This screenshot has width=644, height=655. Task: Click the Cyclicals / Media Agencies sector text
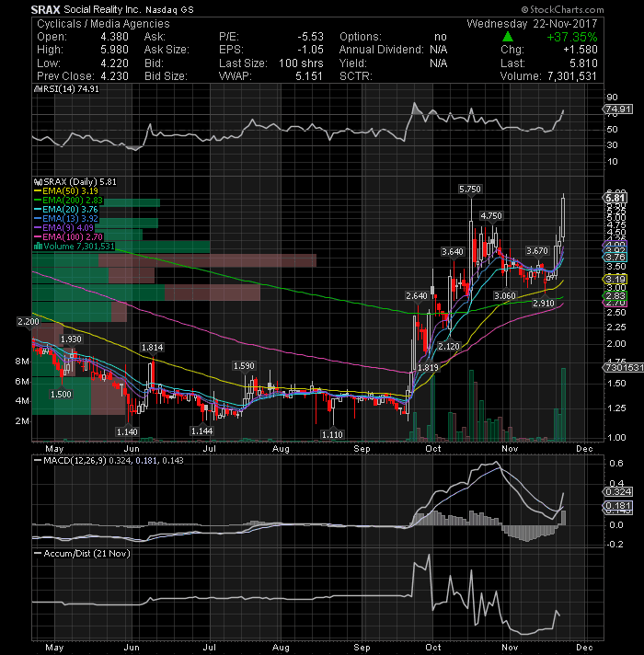[x=103, y=23]
